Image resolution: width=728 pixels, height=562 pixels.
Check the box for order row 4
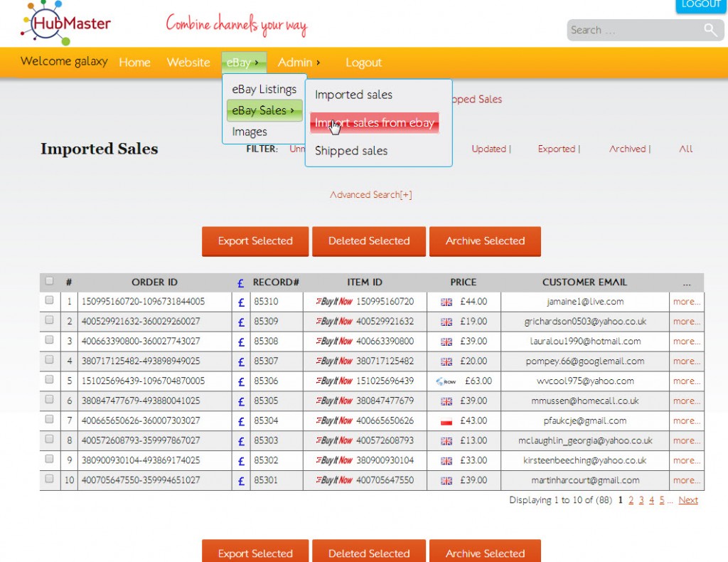[x=49, y=359]
